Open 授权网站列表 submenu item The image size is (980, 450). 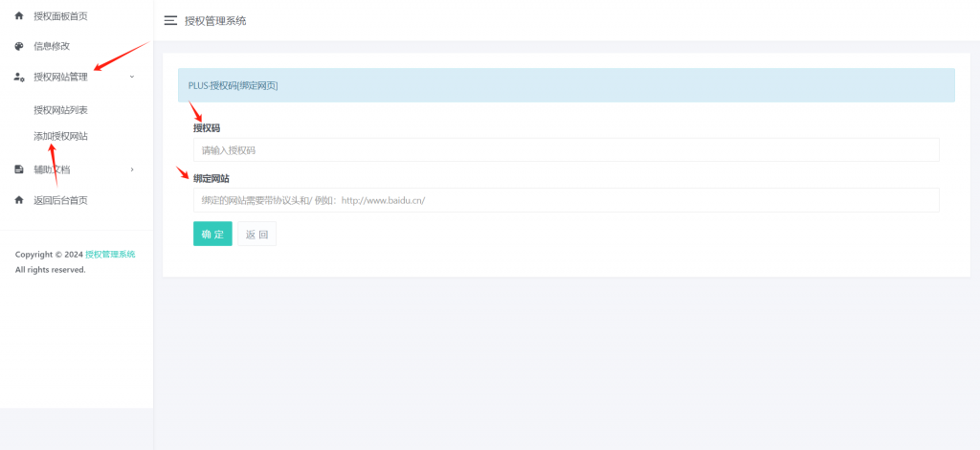pos(60,110)
